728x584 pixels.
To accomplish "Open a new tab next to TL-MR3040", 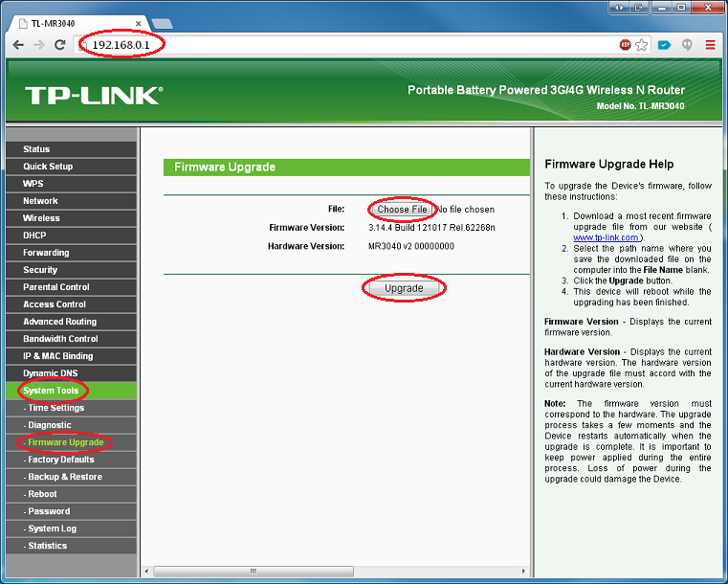I will tap(162, 23).
